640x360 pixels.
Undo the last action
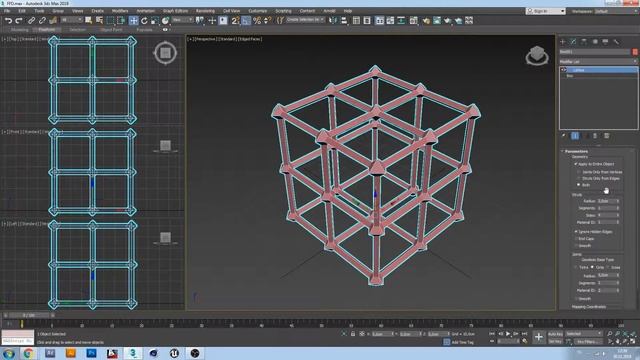(x=8, y=20)
